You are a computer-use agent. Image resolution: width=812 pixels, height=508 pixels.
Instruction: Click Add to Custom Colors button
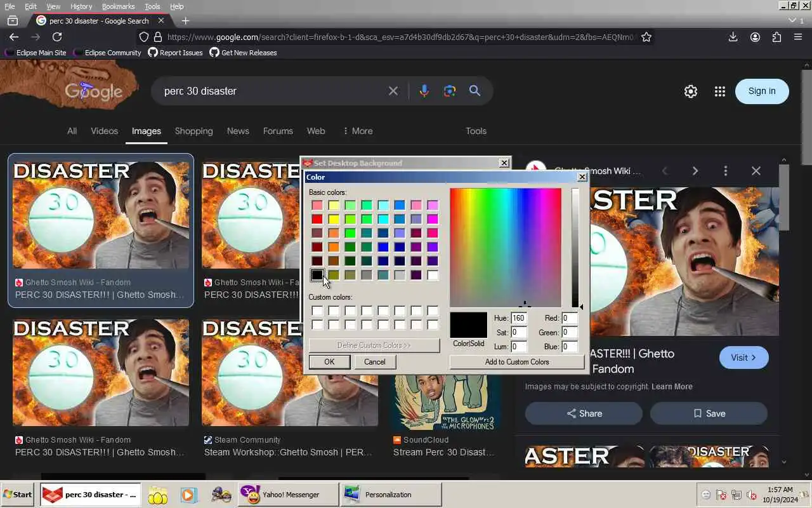click(517, 362)
